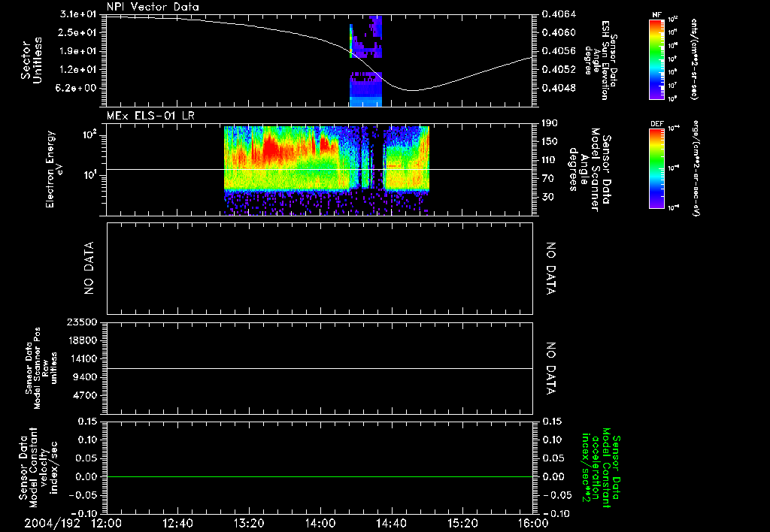Click the 14100 scanner position tick

tap(83, 358)
